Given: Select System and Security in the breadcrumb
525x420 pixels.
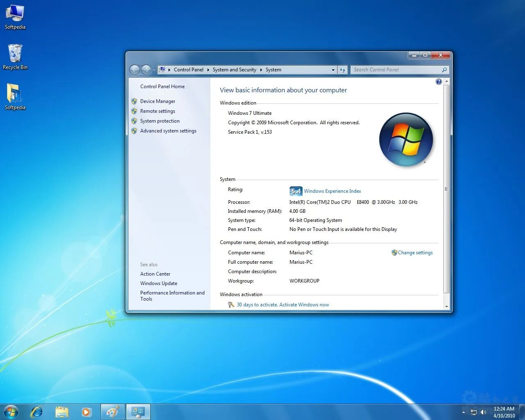Looking at the screenshot, I should tap(235, 70).
